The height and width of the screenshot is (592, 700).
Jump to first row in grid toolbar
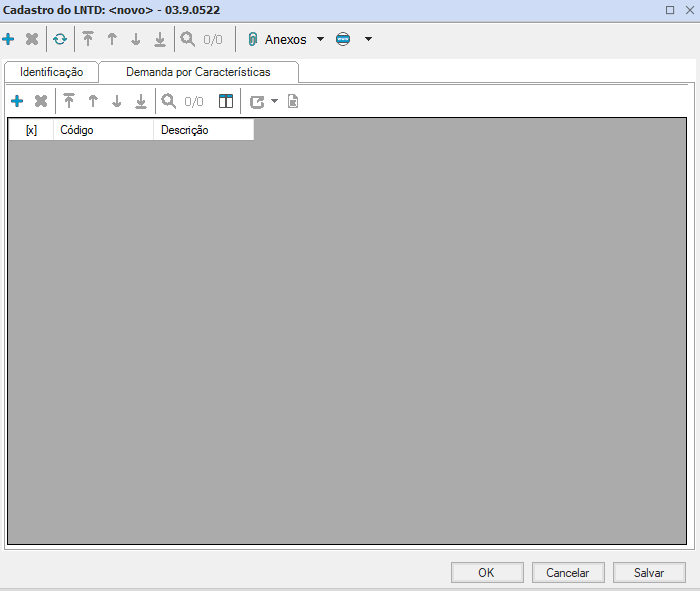click(x=69, y=101)
